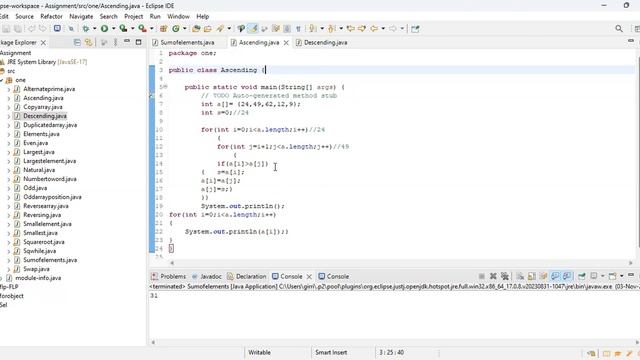Toggle Scroll Lock in Console toolbar

(x=532, y=276)
